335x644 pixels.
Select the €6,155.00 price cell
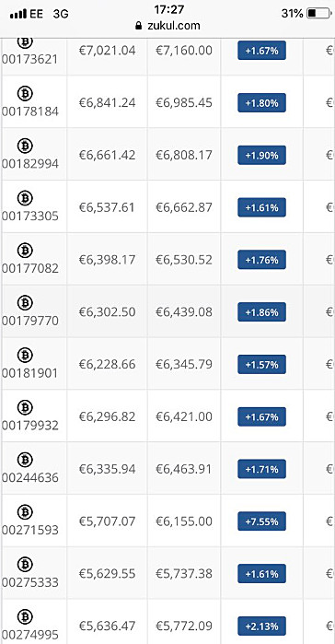(x=184, y=521)
